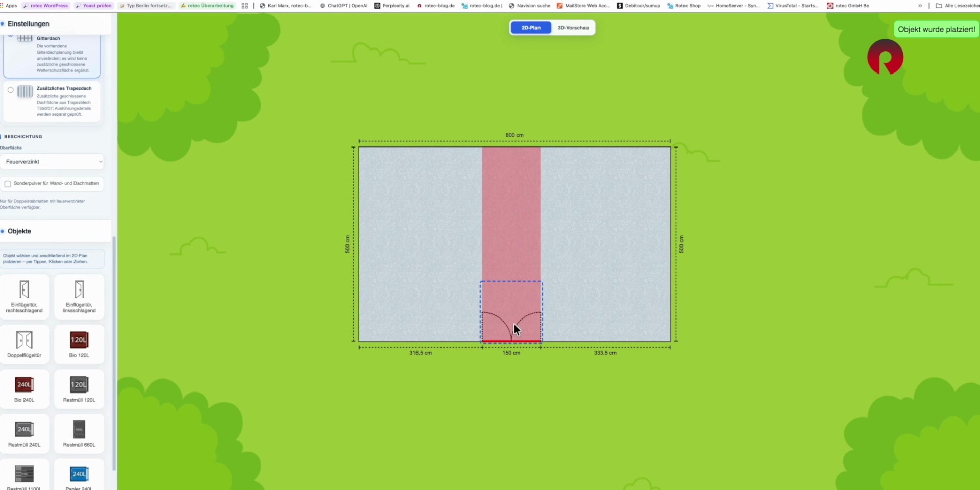Open the Apps bookmark shortcut
The width and height of the screenshot is (980, 490).
tap(9, 6)
